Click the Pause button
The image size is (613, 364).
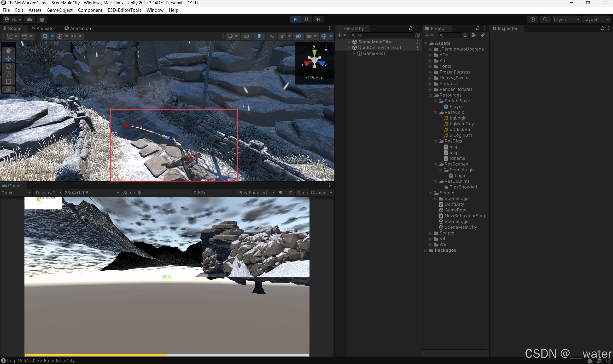click(x=307, y=19)
